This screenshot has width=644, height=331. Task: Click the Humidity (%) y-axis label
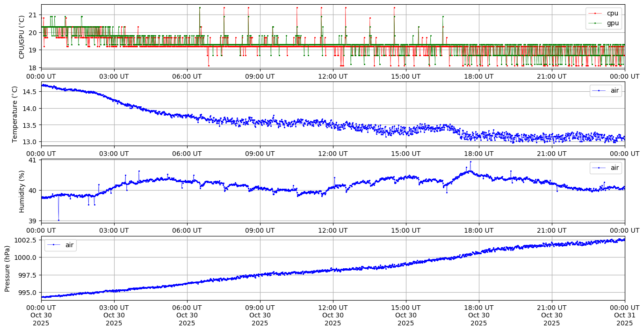pos(22,191)
